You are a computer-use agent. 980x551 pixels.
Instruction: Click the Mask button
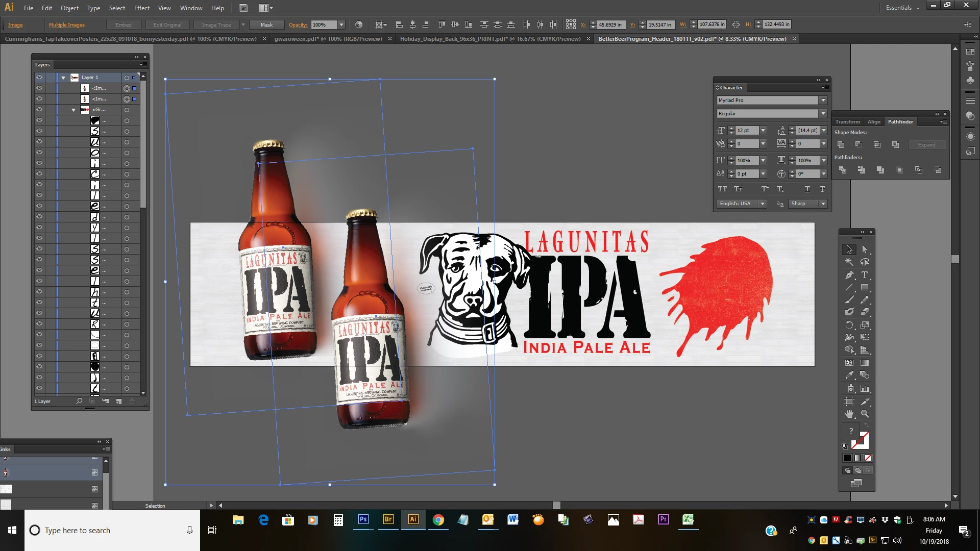266,24
